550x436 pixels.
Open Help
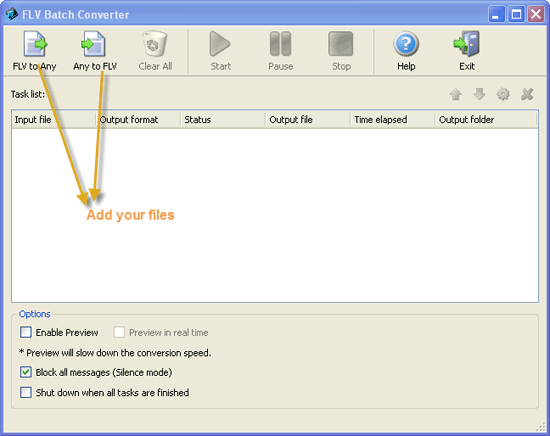pyautogui.click(x=406, y=51)
